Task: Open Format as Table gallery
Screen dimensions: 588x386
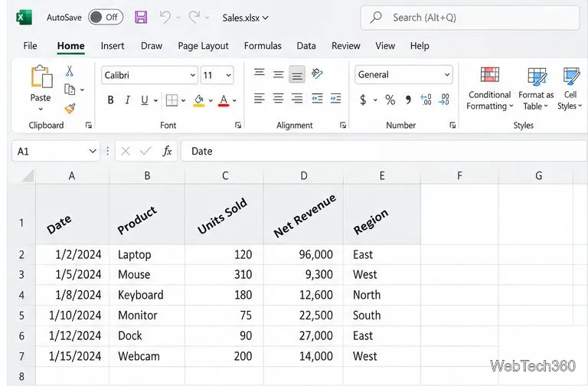Action: [x=536, y=89]
